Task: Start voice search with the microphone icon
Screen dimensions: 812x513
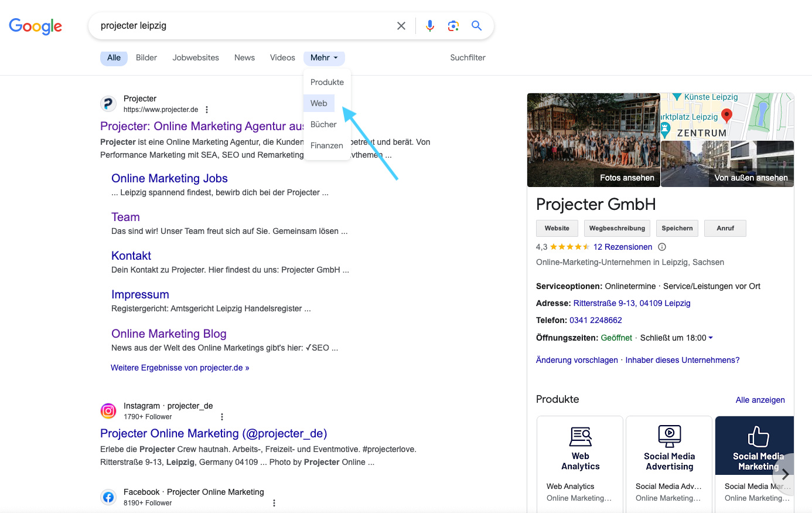Action: point(430,26)
